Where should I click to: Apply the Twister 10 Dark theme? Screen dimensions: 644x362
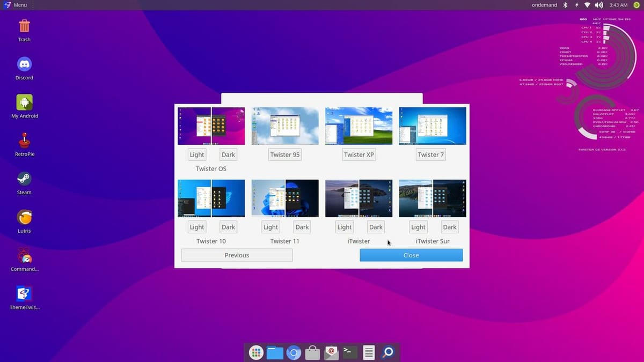click(x=228, y=227)
